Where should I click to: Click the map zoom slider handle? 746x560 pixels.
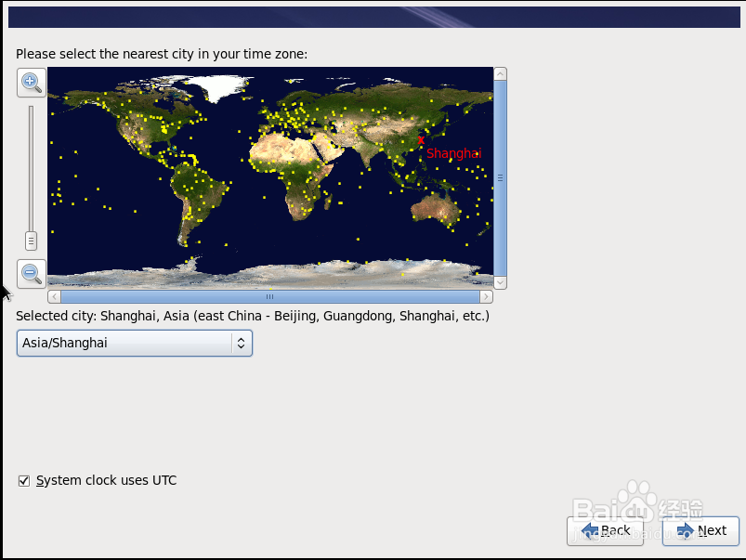[x=31, y=241]
